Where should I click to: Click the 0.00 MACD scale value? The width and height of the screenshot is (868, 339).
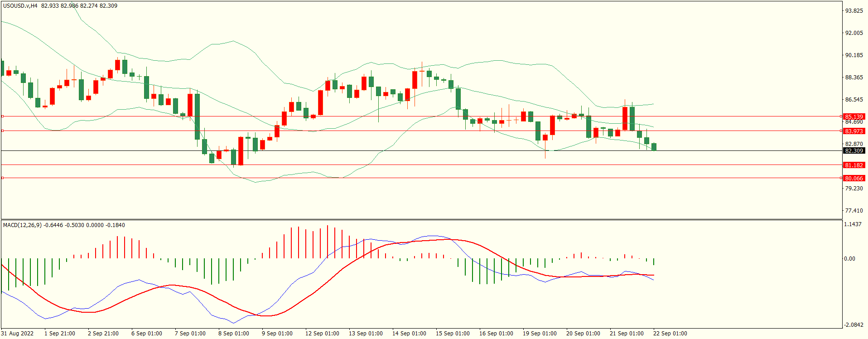(x=849, y=258)
